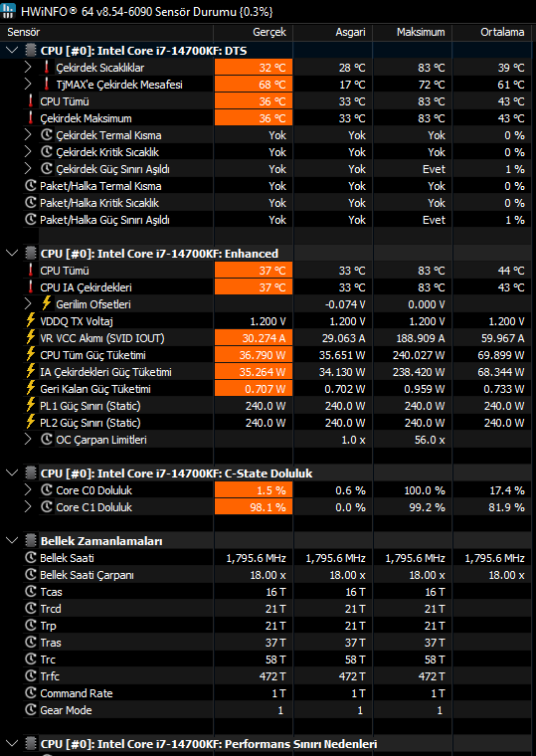Click the 69.899 W average power value

(x=502, y=355)
